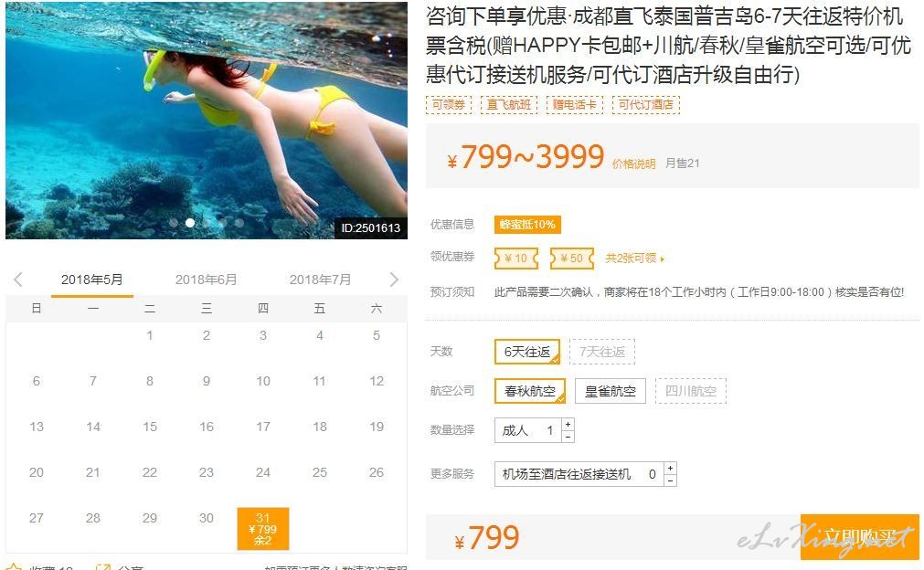This screenshot has width=924, height=570.
Task: Click the 立即购买 buy now button
Action: (x=860, y=537)
